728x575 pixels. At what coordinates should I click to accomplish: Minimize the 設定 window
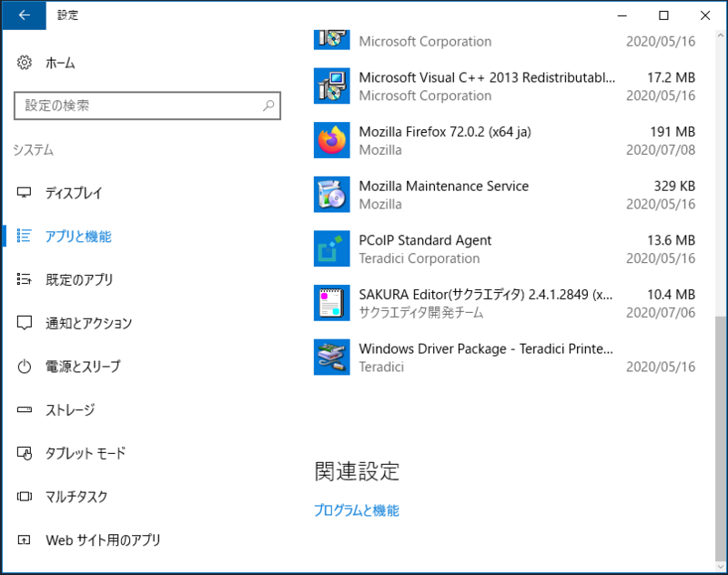(x=622, y=15)
